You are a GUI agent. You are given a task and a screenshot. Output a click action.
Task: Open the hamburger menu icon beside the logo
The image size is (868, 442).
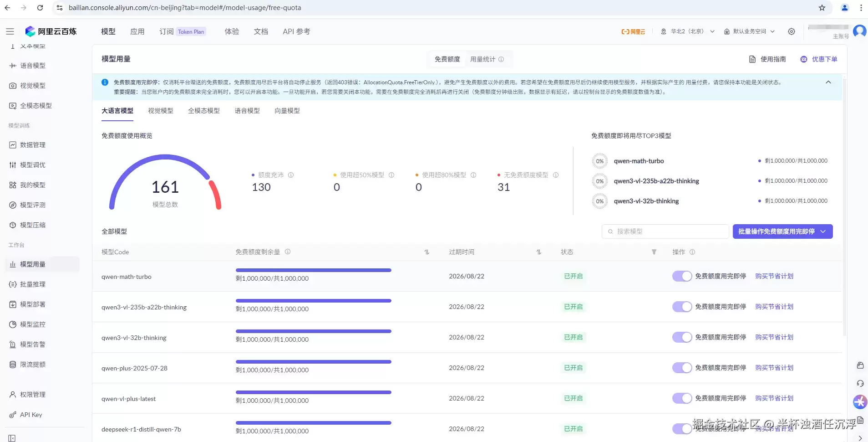pos(10,31)
